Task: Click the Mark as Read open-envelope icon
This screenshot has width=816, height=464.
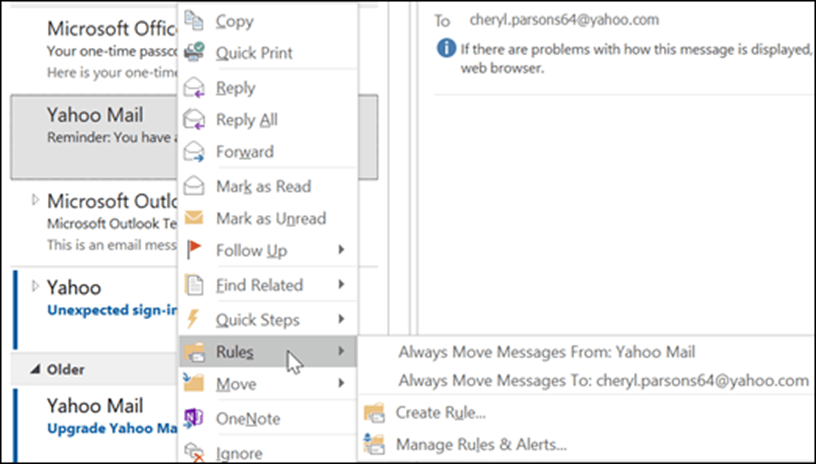Action: tap(194, 185)
